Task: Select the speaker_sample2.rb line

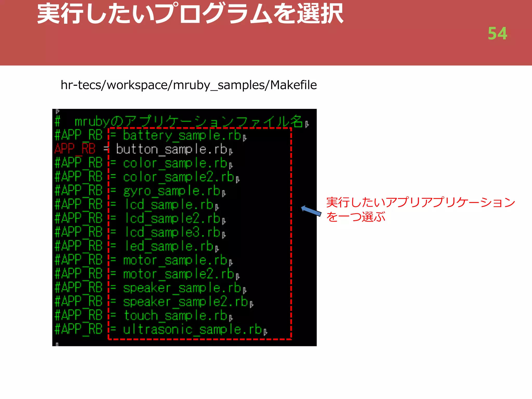Action: coord(154,302)
